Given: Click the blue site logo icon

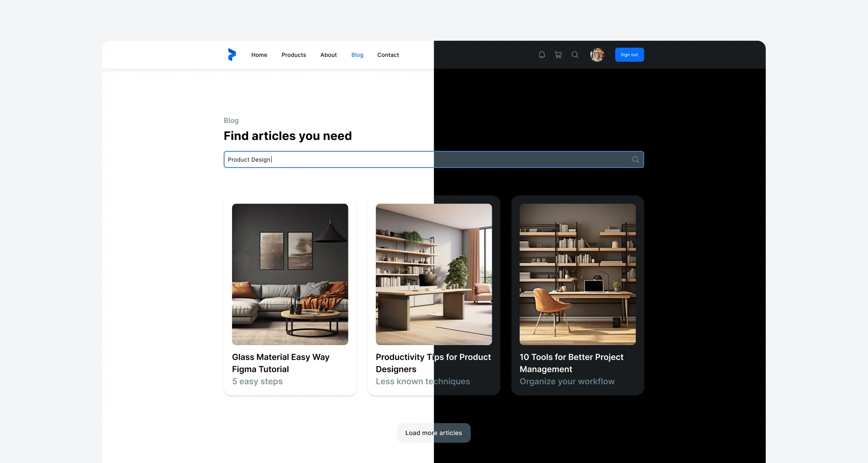Looking at the screenshot, I should (x=232, y=55).
